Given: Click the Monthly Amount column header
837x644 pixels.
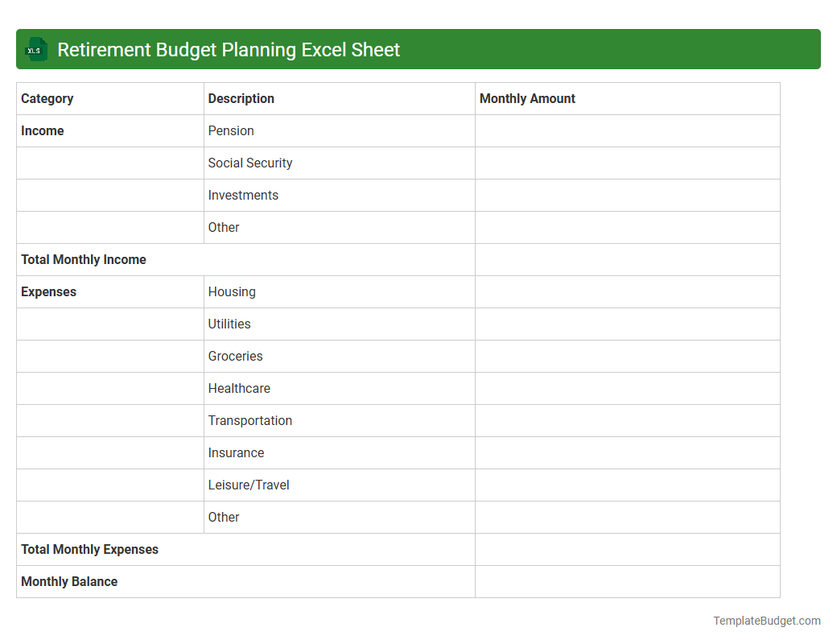Looking at the screenshot, I should 527,98.
